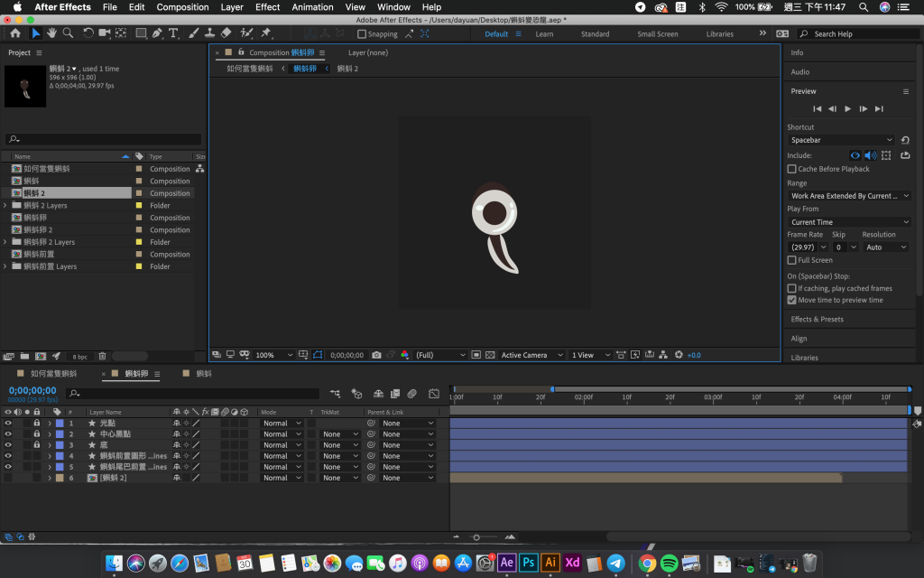Switch to the Small Screen workspace

point(657,34)
